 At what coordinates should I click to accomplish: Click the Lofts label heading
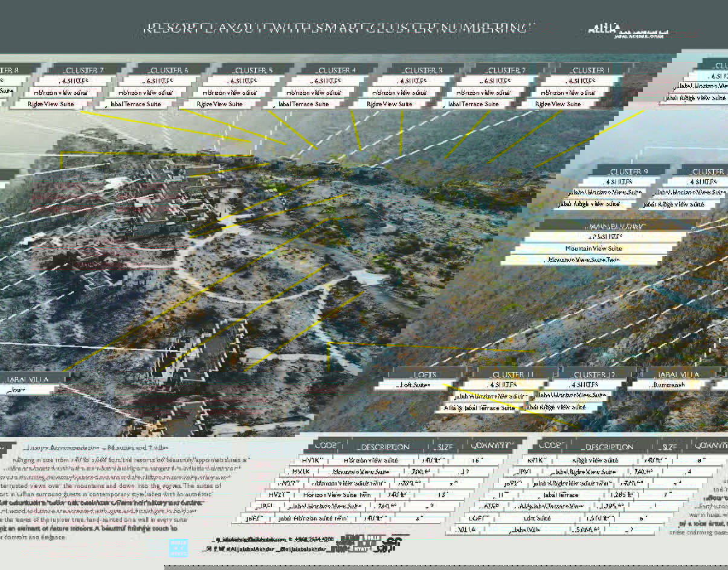(425, 374)
